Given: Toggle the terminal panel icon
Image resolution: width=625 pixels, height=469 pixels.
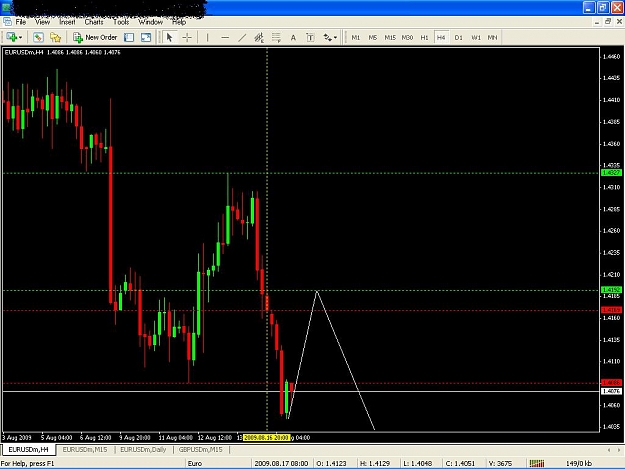Looking at the screenshot, I should pos(129,37).
